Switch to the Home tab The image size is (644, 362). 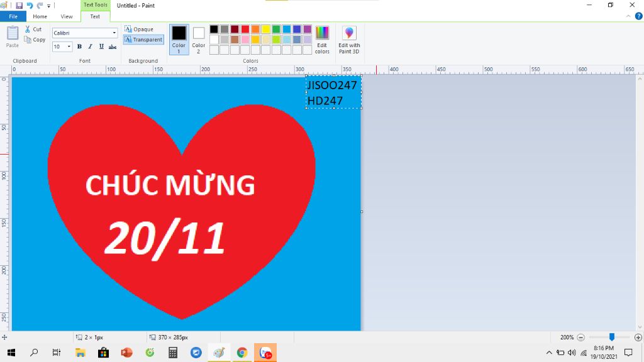[x=40, y=16]
